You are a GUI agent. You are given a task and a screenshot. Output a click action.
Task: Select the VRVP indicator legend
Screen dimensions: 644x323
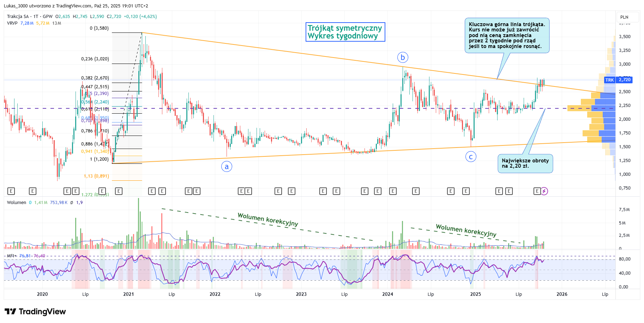click(12, 23)
